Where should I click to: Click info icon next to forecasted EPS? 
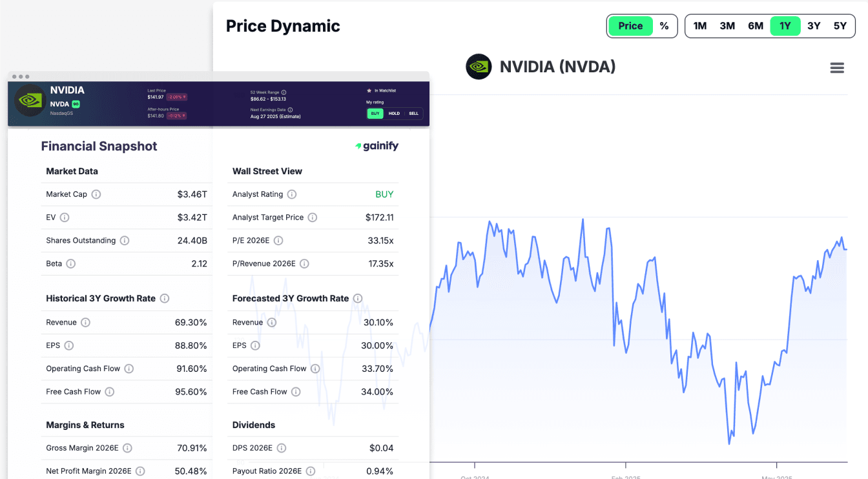point(255,345)
